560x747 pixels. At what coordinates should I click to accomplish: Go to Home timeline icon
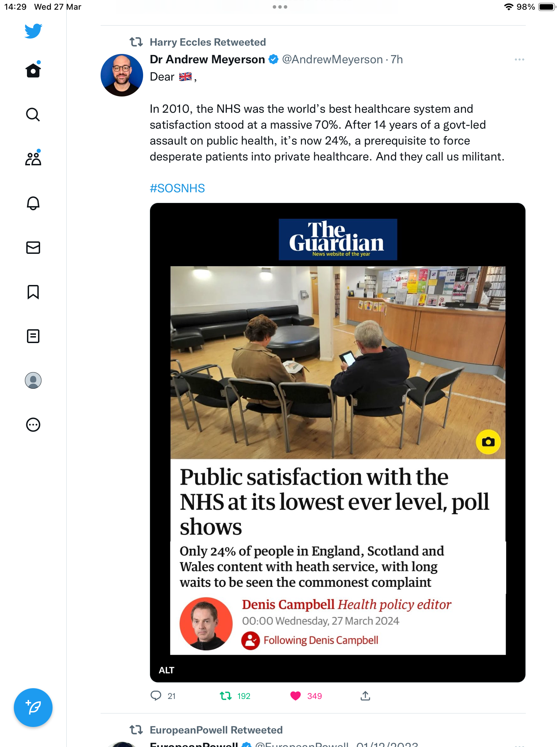point(33,70)
